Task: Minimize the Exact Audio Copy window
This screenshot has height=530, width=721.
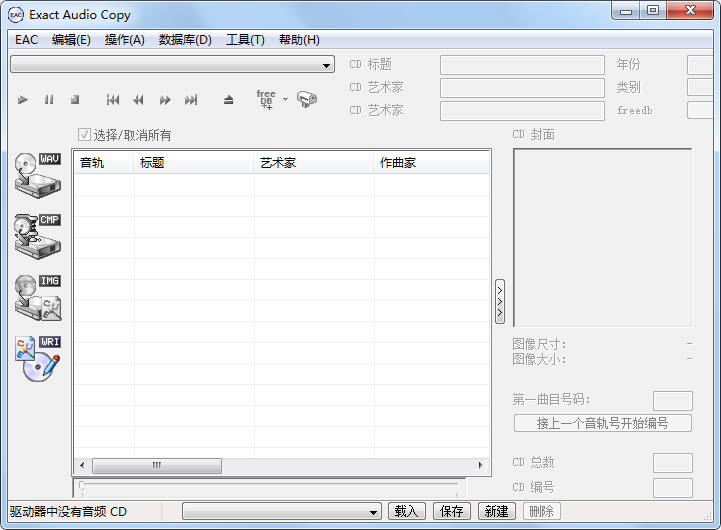Action: [x=626, y=11]
